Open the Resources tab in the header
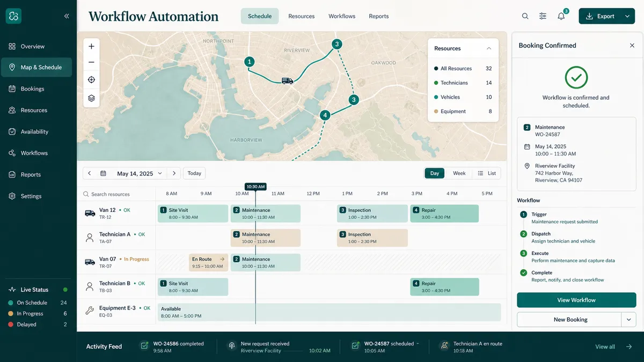The height and width of the screenshot is (362, 644). click(x=302, y=16)
